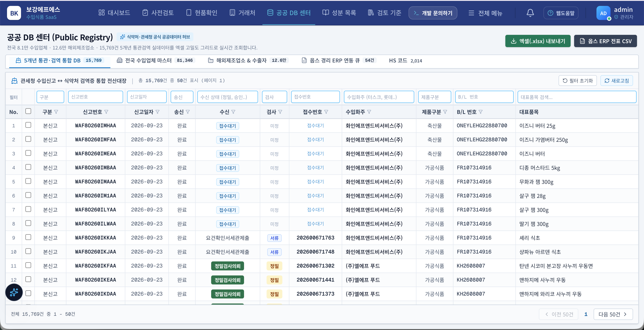Image resolution: width=644 pixels, height=330 pixels.
Task: Toggle the select-all checkbox in header
Action: pyautogui.click(x=28, y=111)
